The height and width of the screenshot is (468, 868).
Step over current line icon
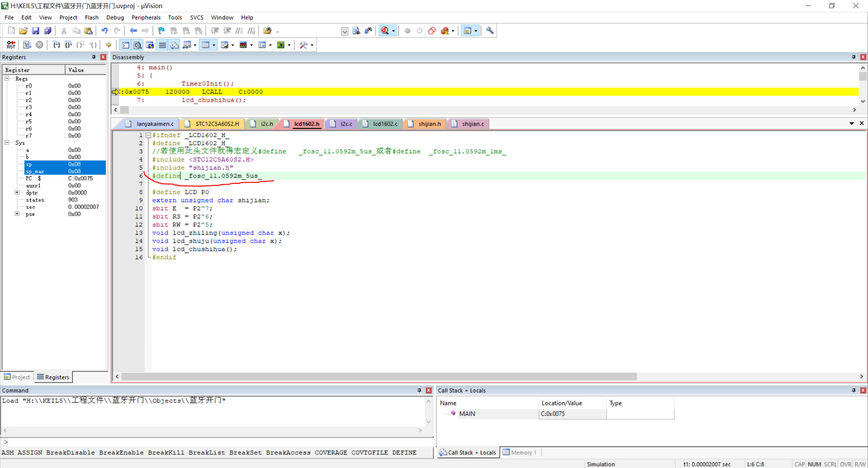tap(68, 45)
